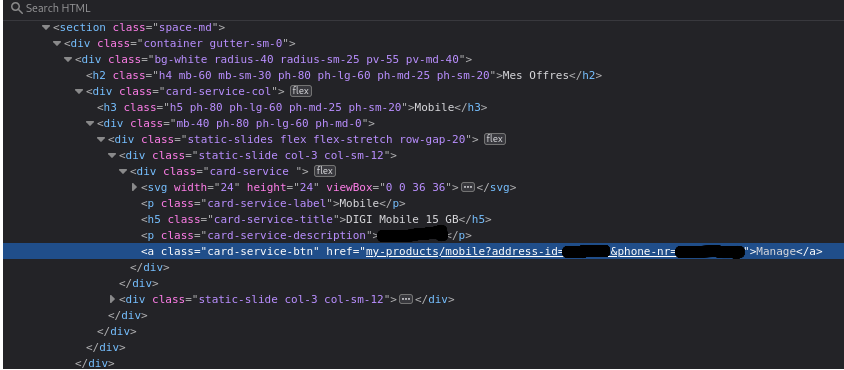Select the h2 "Mes Offres" row
This screenshot has width=844, height=370.
point(424,75)
